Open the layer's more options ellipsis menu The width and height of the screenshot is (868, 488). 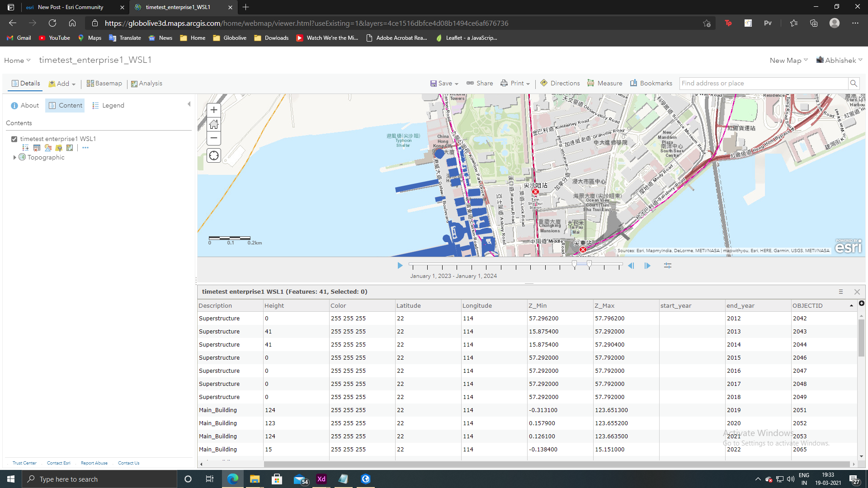tap(85, 147)
